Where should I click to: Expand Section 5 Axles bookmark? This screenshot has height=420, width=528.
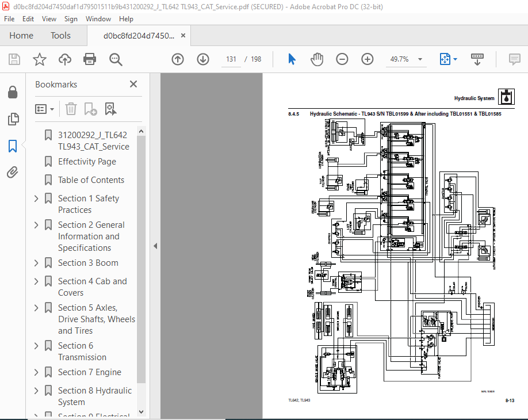coord(36,307)
